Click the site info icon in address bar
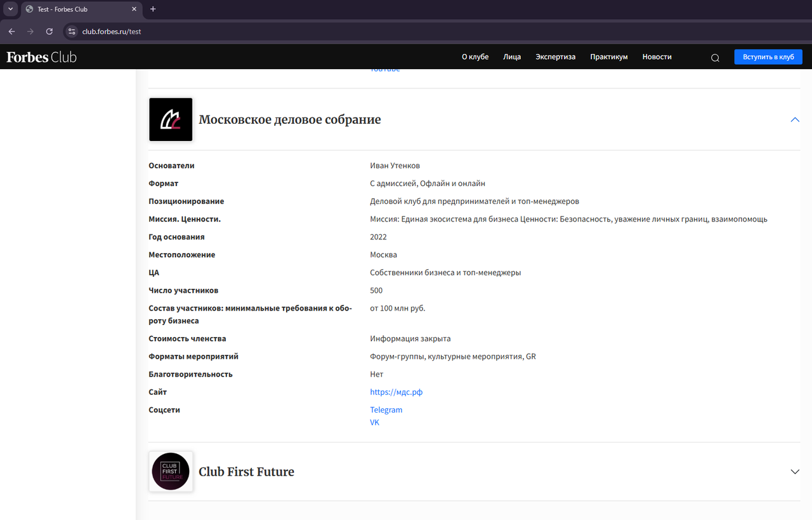The image size is (812, 520). [72, 31]
